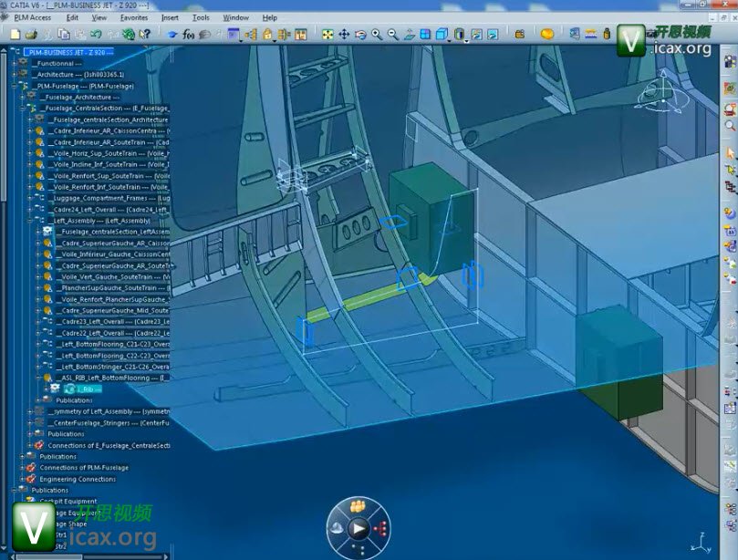Expand the Engineering Connections node
The image size is (738, 560).
coord(21,479)
